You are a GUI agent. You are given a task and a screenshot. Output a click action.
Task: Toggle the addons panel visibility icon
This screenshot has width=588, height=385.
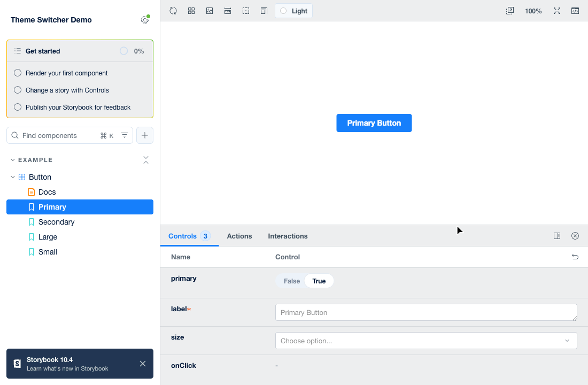click(x=575, y=11)
